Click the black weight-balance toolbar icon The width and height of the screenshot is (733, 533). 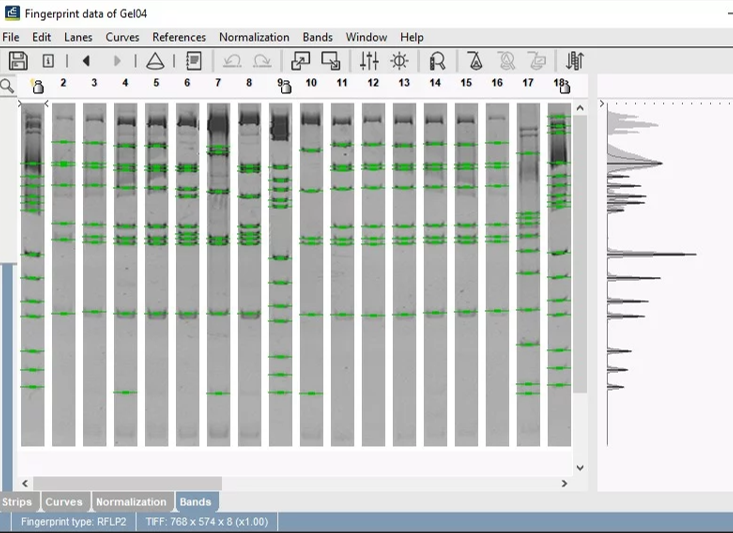point(475,61)
